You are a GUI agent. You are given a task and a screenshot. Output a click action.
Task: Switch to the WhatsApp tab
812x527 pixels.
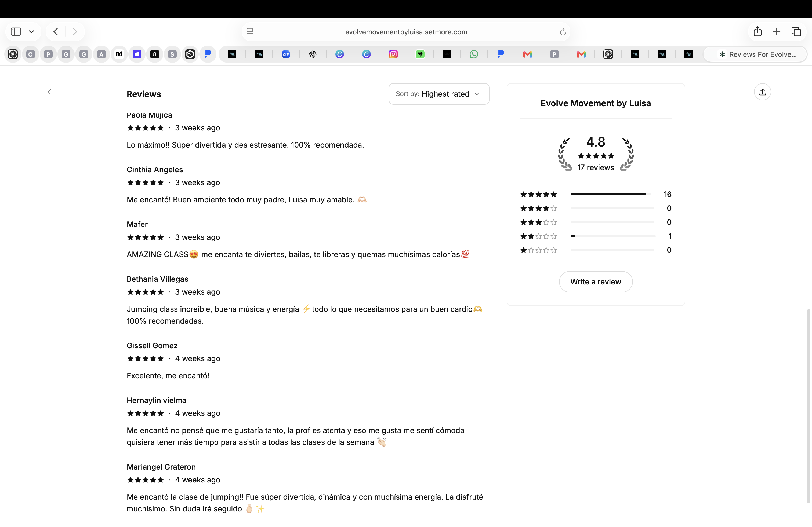click(474, 54)
